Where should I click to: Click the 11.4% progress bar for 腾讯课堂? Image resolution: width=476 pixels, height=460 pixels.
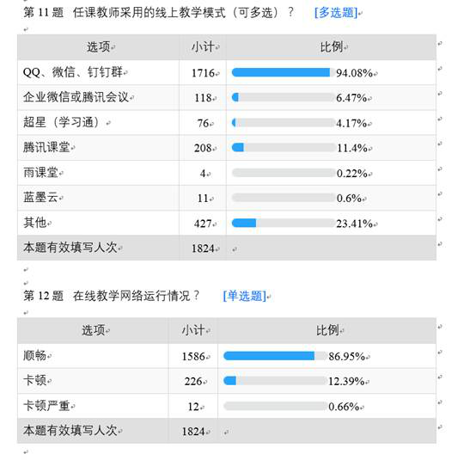pyautogui.click(x=284, y=148)
